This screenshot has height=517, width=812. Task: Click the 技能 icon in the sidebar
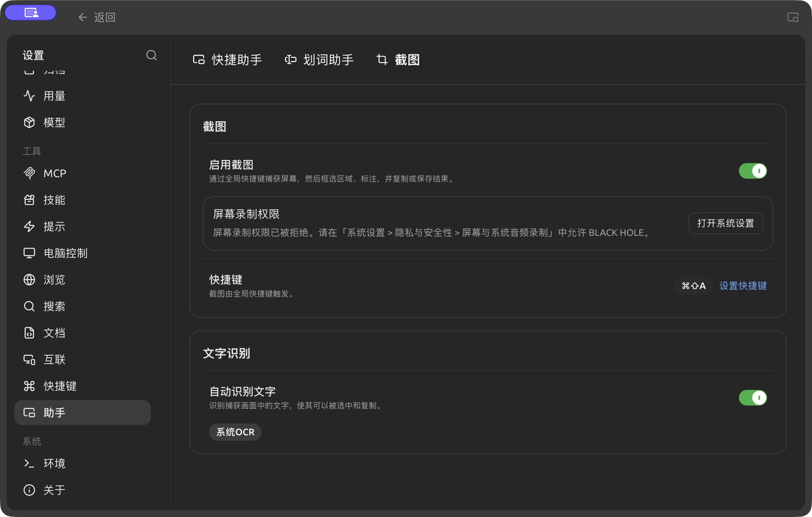[29, 200]
